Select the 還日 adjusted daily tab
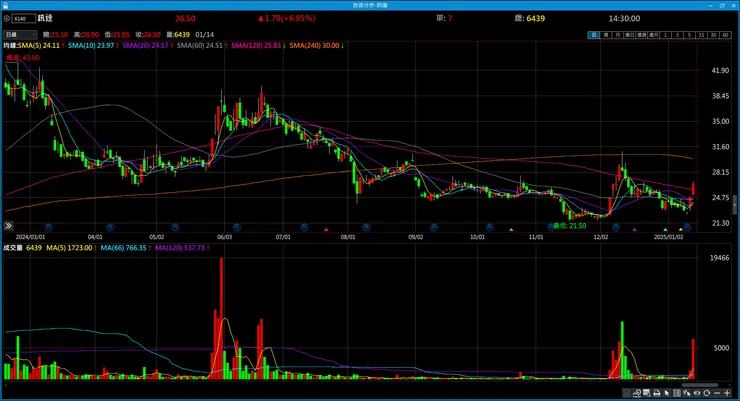 click(629, 35)
